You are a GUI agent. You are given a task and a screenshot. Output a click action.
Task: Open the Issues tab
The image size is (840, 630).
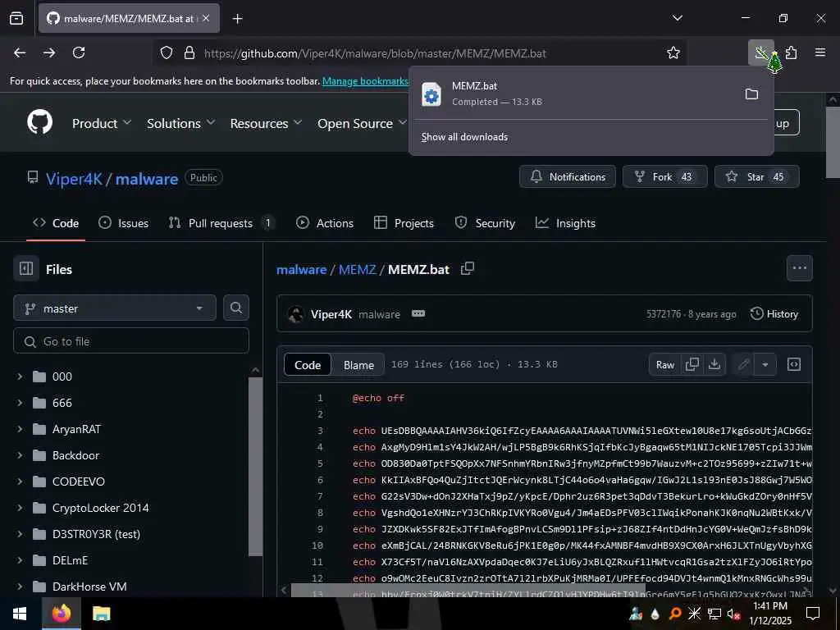click(x=124, y=223)
